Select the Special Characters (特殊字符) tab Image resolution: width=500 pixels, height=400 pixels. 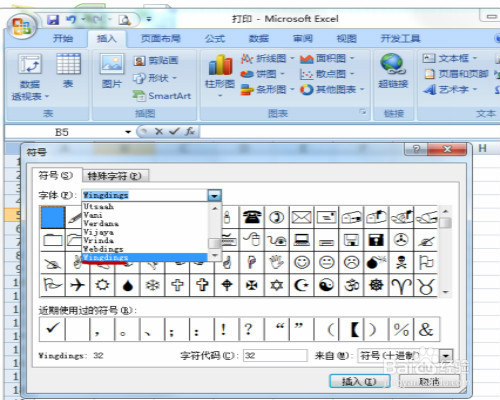click(115, 176)
